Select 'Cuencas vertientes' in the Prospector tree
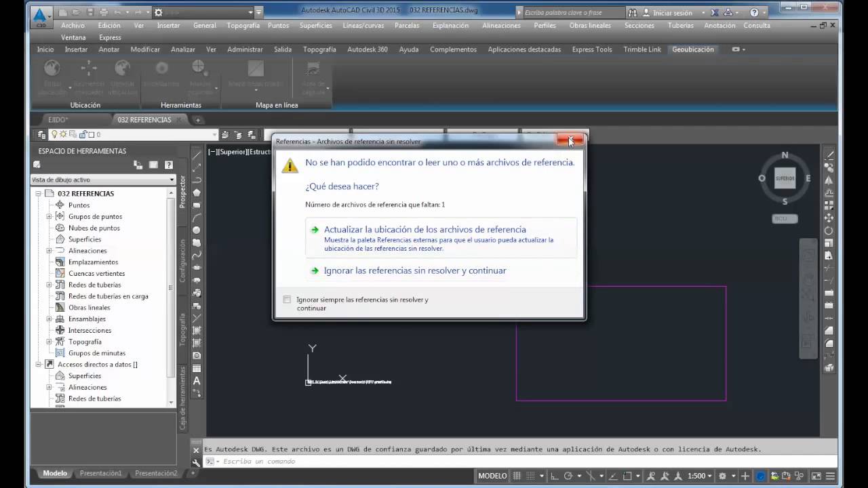868x488 pixels. click(96, 274)
